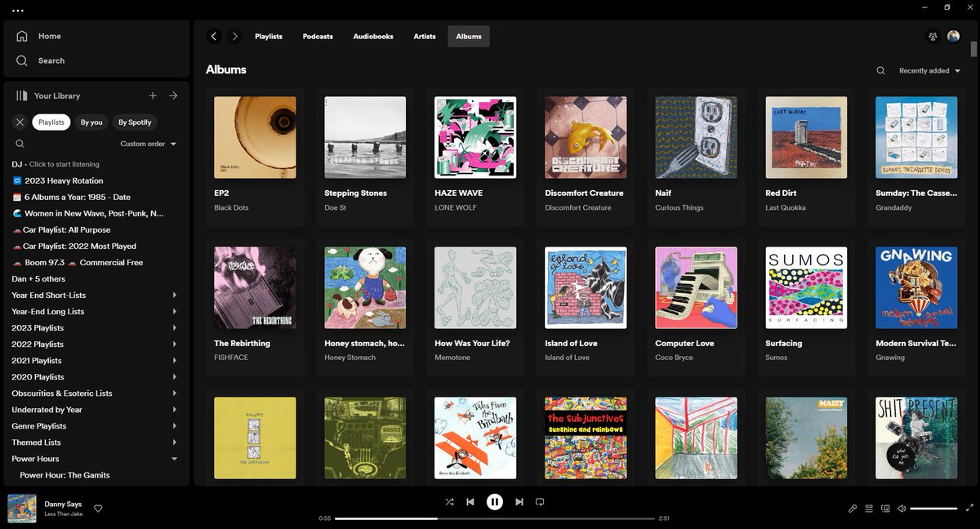The width and height of the screenshot is (980, 529).
Task: Skip to the next track
Action: tap(519, 502)
